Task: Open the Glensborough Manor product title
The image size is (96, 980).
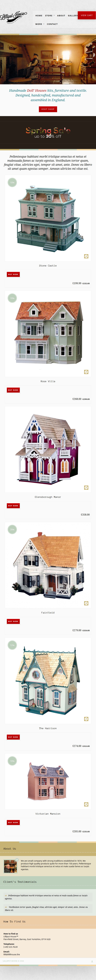Action: (x=48, y=497)
